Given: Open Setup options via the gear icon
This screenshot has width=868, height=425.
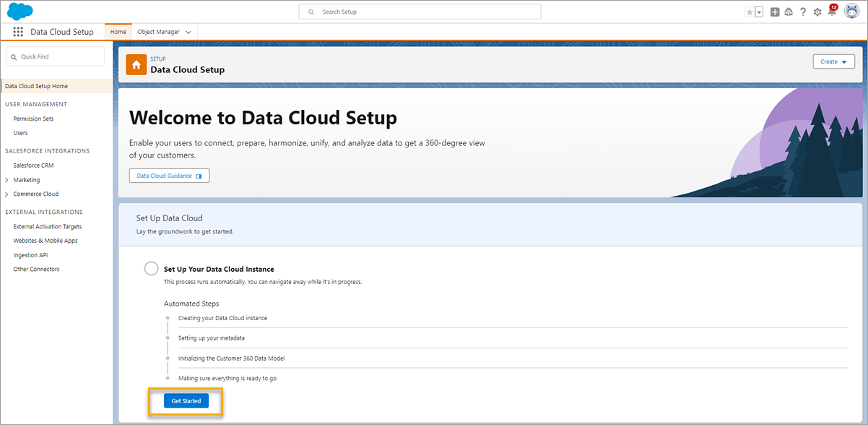Looking at the screenshot, I should click(817, 12).
